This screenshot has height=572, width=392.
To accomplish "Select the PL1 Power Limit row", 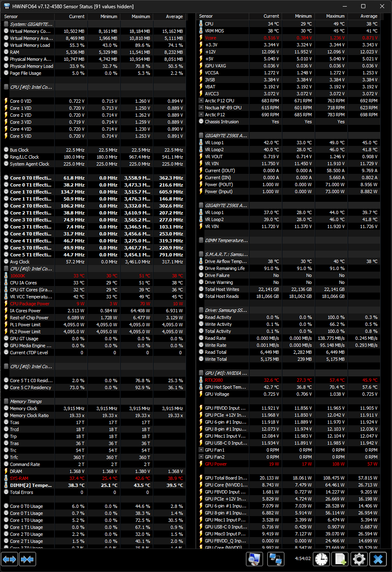I will click(x=94, y=325).
